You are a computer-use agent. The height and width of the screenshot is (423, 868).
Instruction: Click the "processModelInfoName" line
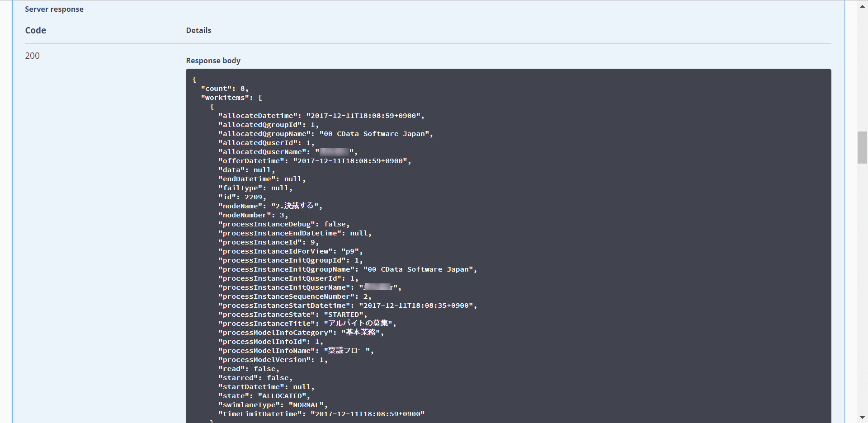296,351
